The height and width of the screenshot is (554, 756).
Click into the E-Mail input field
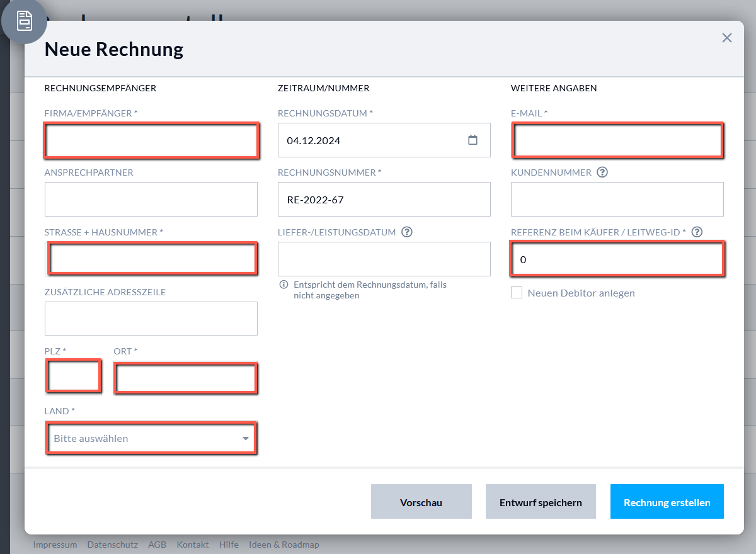pyautogui.click(x=617, y=140)
